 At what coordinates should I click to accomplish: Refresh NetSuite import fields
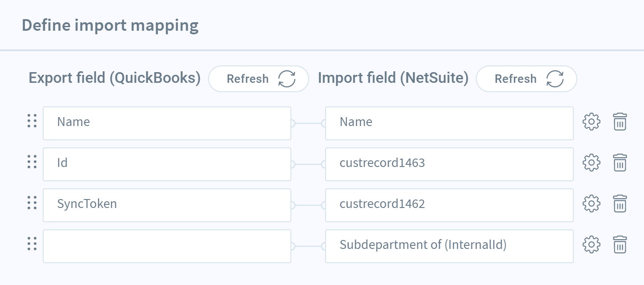pyautogui.click(x=527, y=79)
